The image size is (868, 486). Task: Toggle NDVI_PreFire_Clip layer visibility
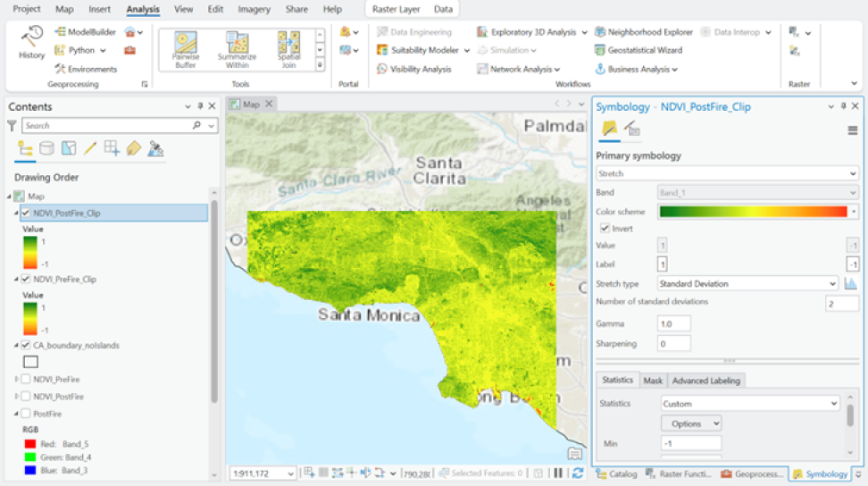click(26, 279)
